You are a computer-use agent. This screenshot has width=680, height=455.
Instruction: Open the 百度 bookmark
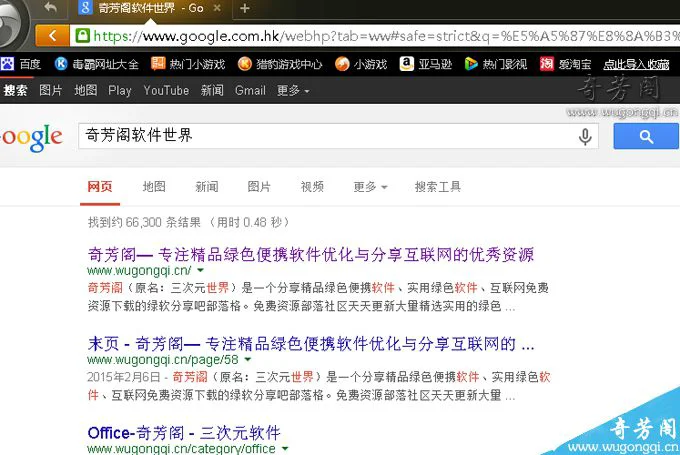[21, 64]
